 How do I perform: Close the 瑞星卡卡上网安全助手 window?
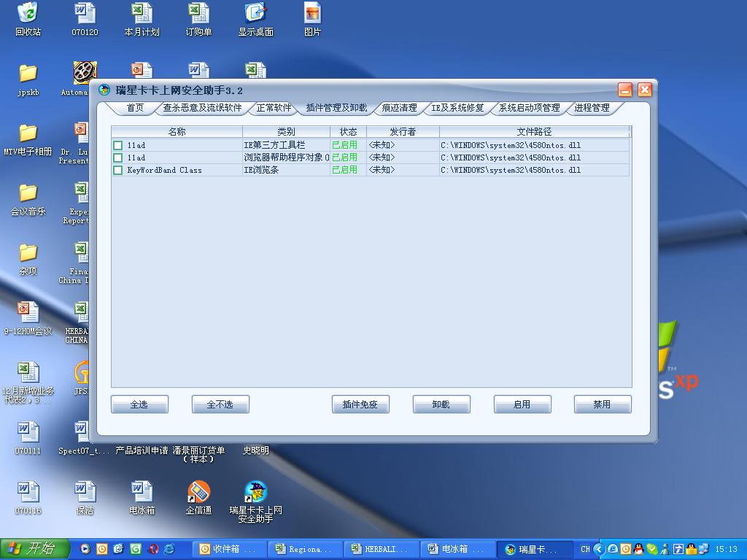tap(645, 90)
